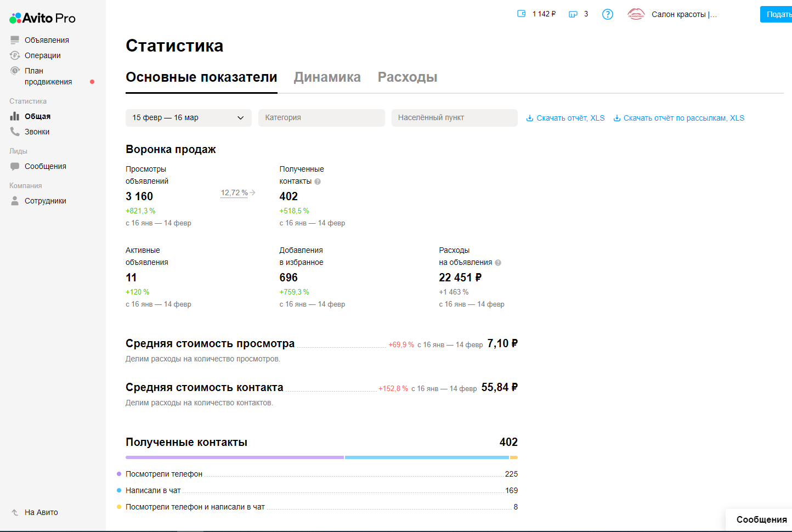Click the +152,8 % contact cost change

(x=393, y=388)
